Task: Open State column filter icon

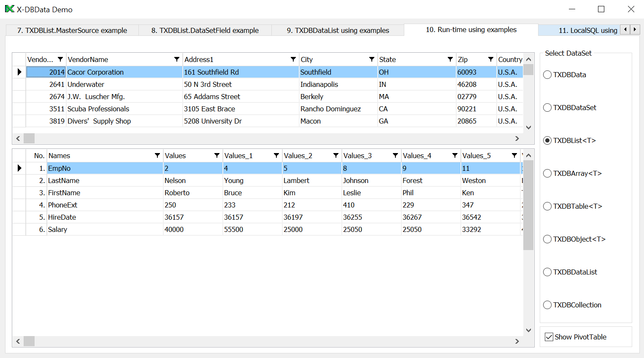Action: coord(450,59)
